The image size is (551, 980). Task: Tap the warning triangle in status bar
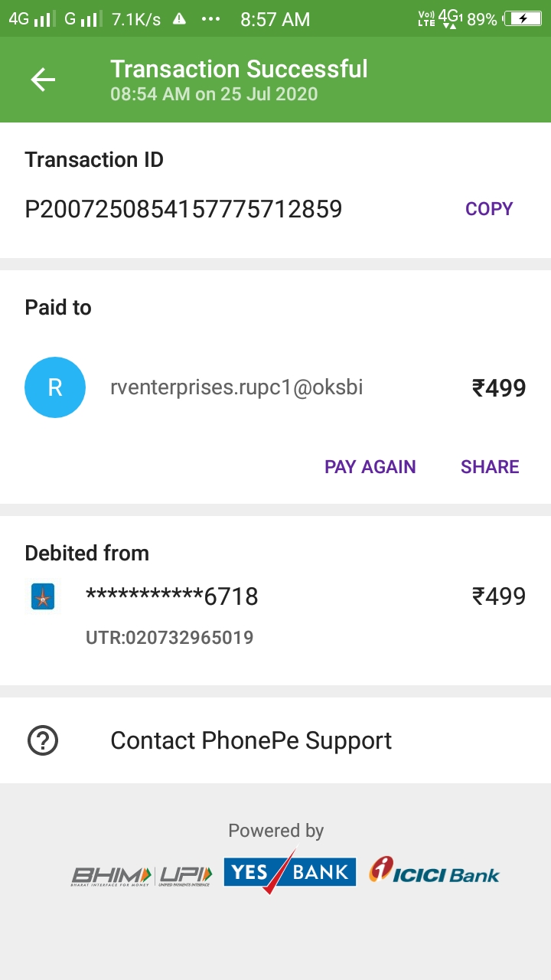coord(180,19)
